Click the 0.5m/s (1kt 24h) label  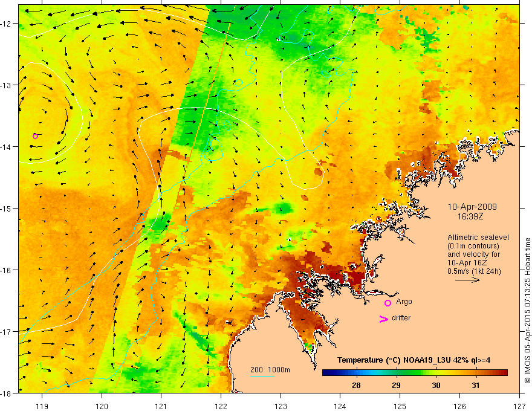click(475, 271)
